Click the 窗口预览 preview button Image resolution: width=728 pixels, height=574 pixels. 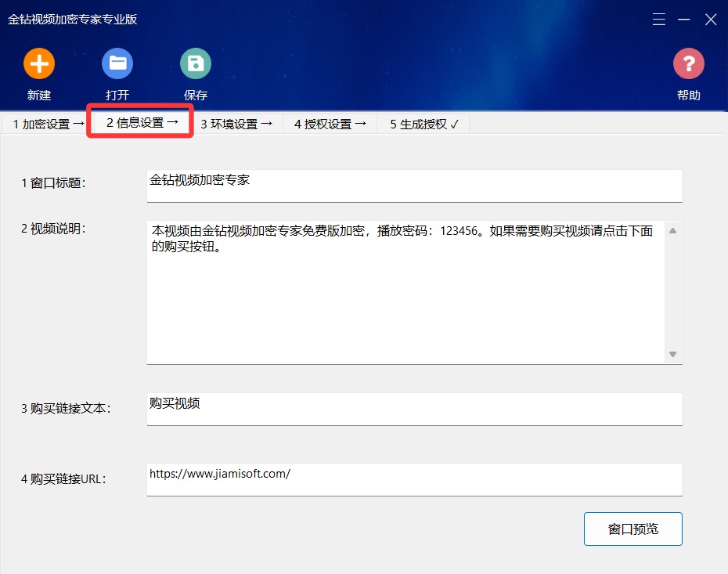point(632,529)
